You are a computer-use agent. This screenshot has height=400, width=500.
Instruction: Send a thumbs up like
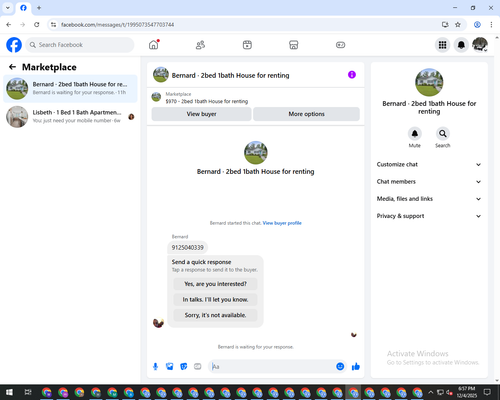coord(356,367)
